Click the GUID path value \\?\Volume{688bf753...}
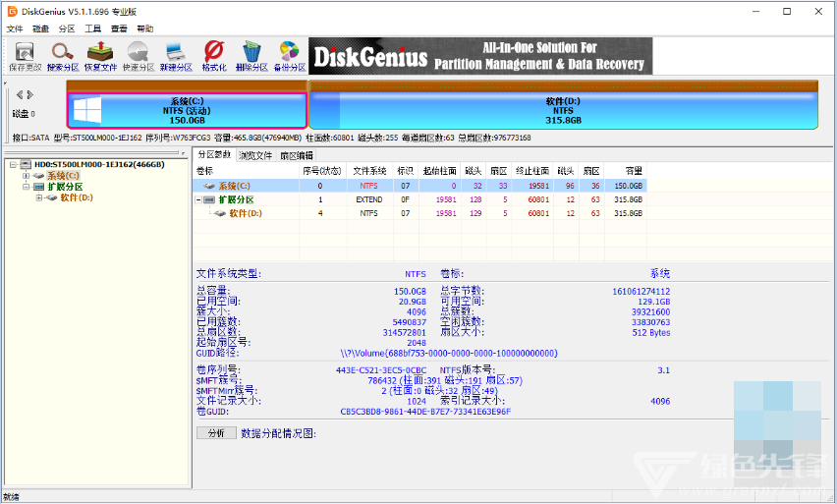Screen dimensions: 837x504 coord(449,354)
